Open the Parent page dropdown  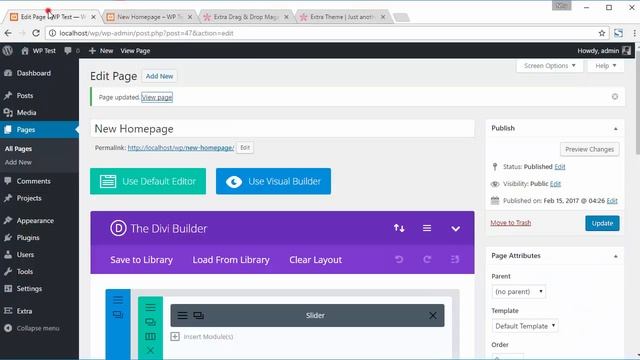pyautogui.click(x=519, y=291)
